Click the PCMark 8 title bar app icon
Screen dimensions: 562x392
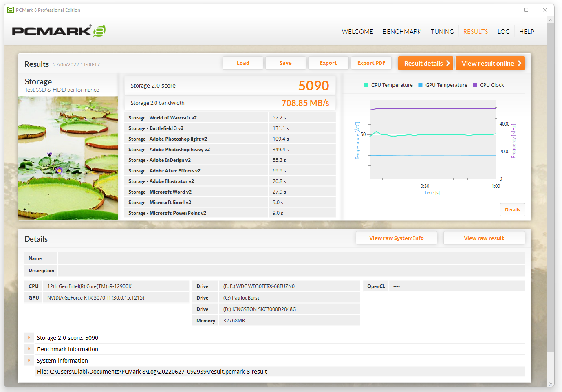[11, 10]
